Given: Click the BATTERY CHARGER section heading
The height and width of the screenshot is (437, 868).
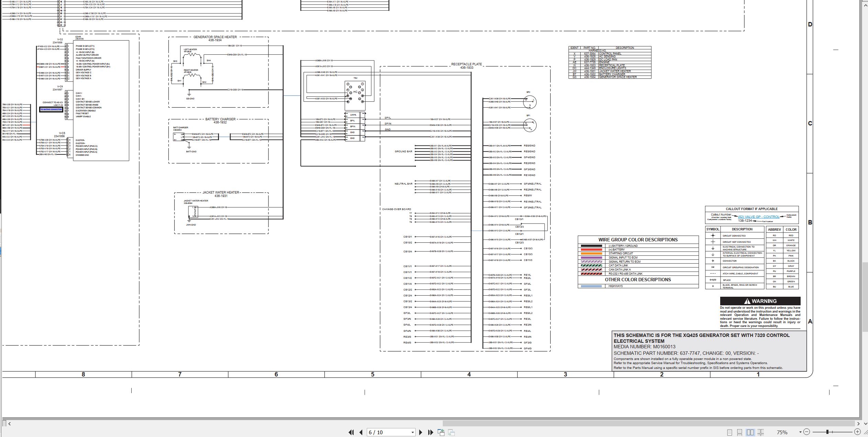Looking at the screenshot, I should click(220, 119).
